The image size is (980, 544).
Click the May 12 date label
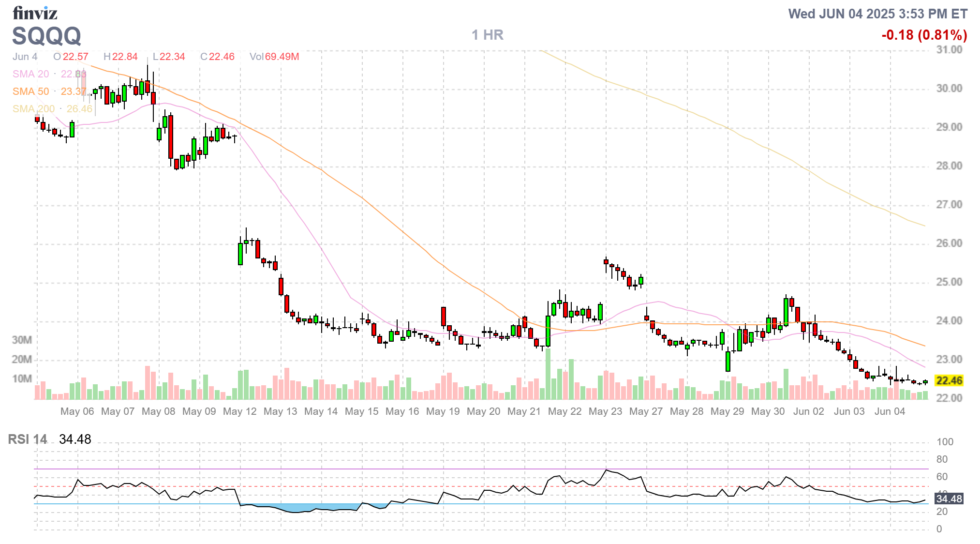239,411
